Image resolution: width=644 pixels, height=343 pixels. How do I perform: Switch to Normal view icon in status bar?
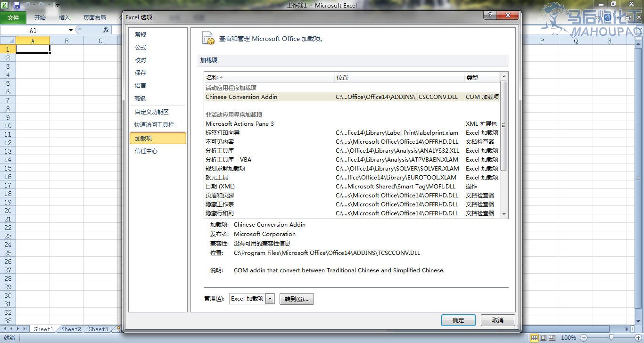pyautogui.click(x=534, y=338)
